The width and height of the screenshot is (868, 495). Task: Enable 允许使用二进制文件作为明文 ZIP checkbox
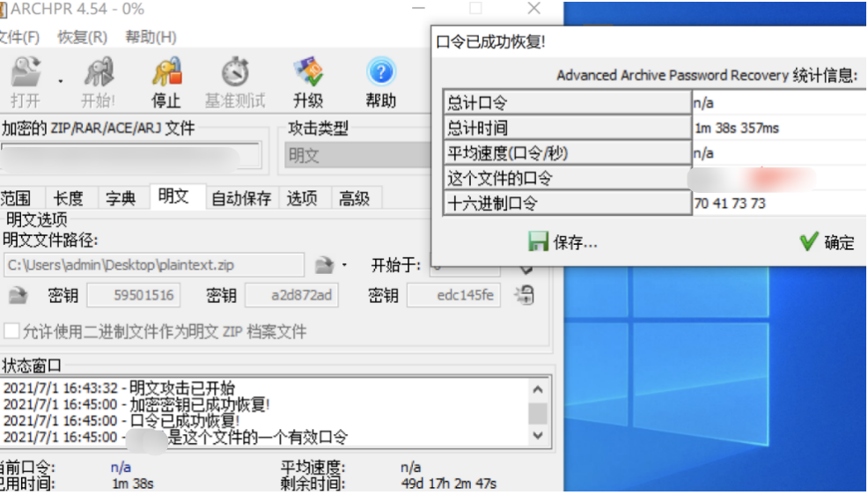pos(12,332)
